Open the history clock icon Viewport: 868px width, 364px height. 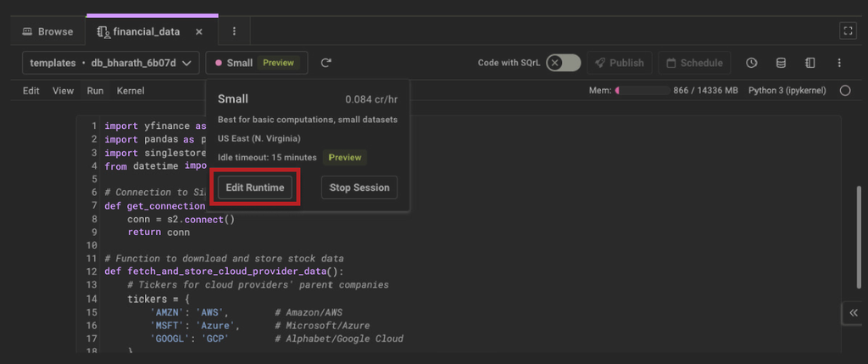751,63
